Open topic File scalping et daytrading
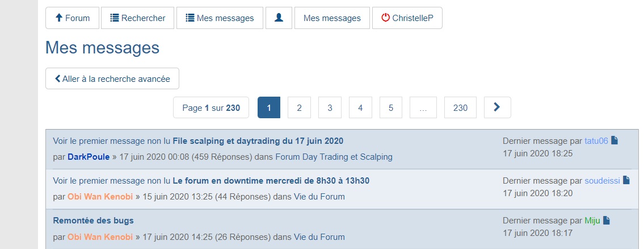644x249 pixels. coord(258,140)
